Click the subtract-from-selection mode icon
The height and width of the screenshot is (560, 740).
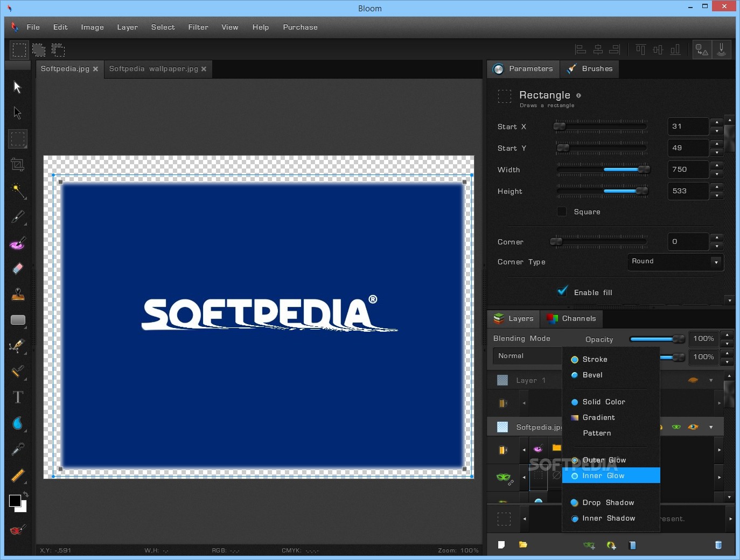pos(58,50)
